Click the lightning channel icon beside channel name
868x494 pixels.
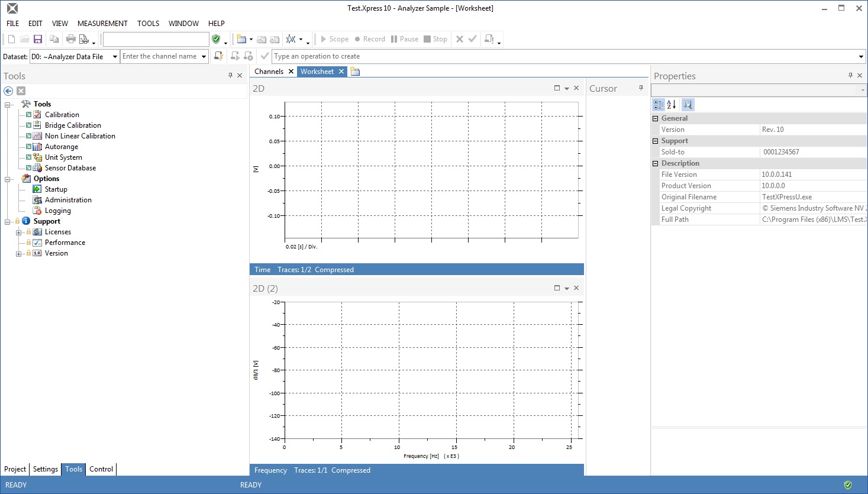coord(218,56)
